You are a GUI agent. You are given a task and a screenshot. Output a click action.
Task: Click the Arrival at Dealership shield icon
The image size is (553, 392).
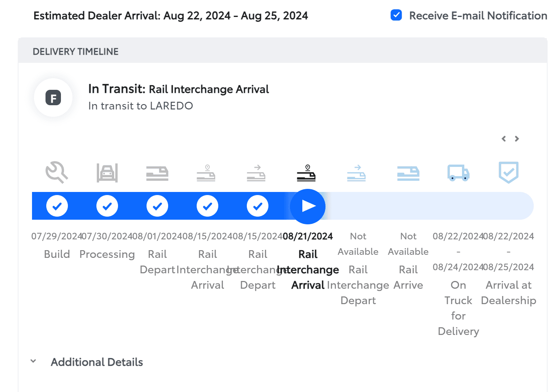(508, 172)
